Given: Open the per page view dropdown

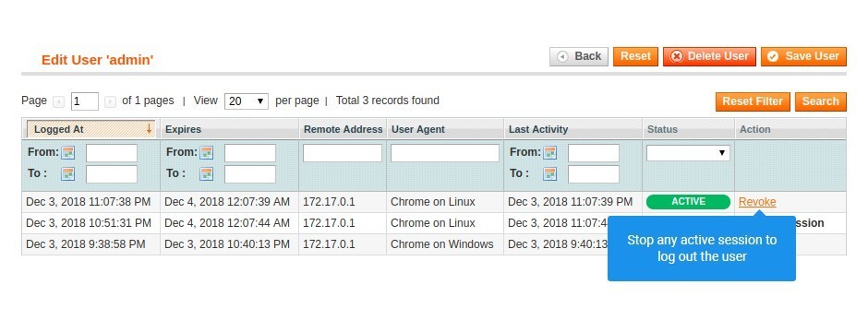Looking at the screenshot, I should [247, 101].
